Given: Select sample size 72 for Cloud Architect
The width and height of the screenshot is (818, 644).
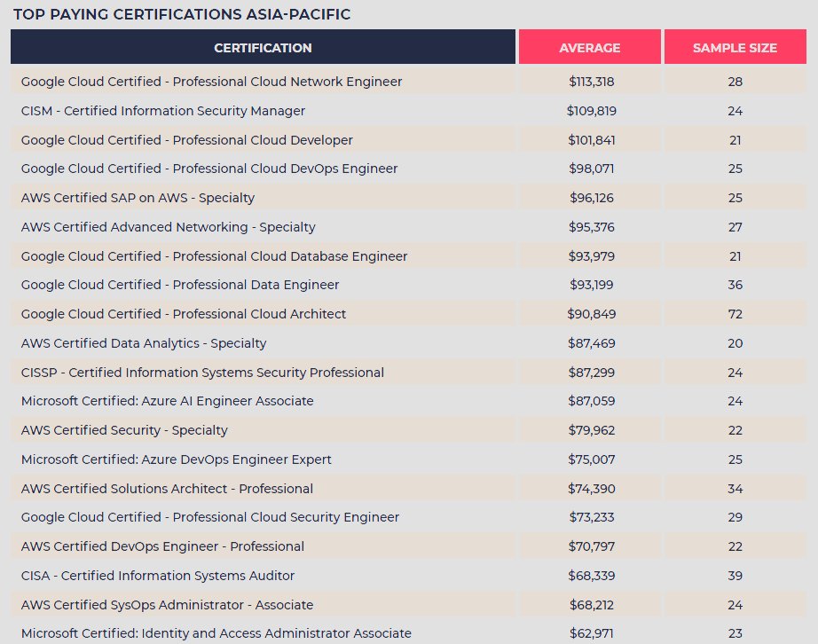Looking at the screenshot, I should click(735, 314).
